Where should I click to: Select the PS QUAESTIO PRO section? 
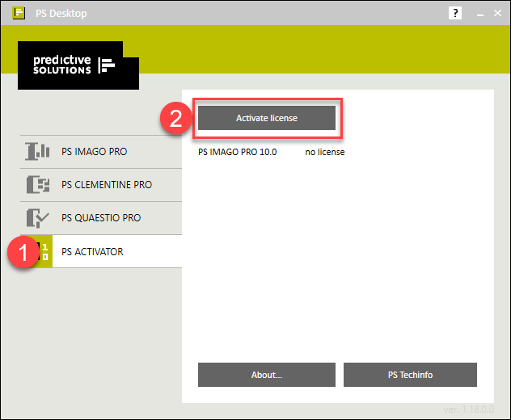(x=101, y=218)
